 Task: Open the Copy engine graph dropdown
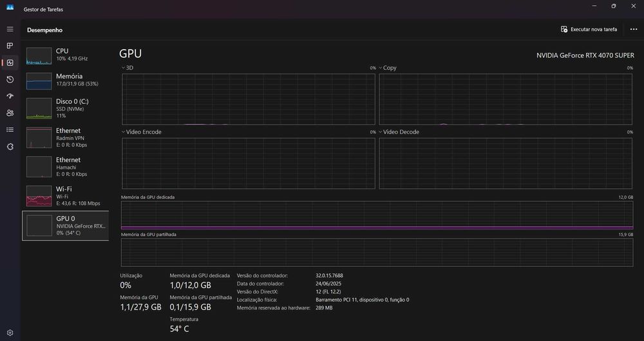pos(388,68)
